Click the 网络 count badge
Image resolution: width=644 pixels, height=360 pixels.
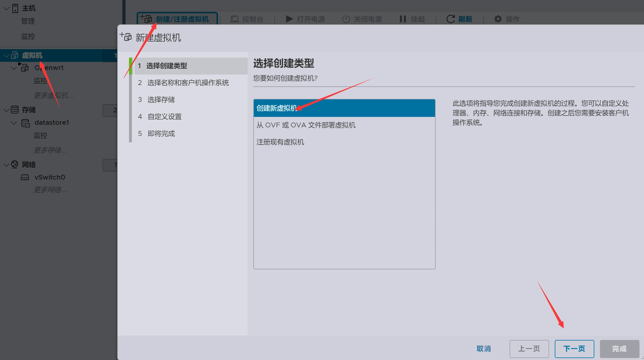[110, 165]
